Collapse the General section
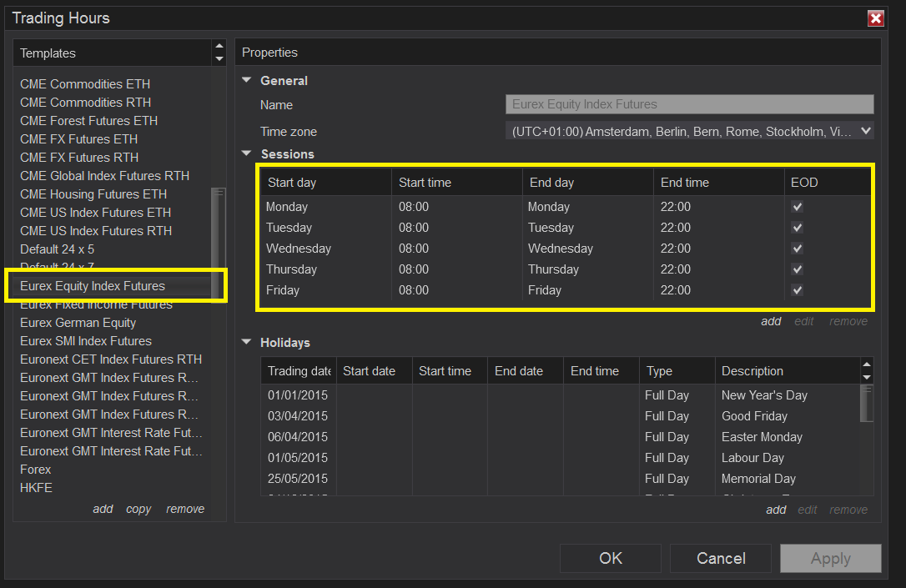Image resolution: width=906 pixels, height=588 pixels. pos(247,80)
